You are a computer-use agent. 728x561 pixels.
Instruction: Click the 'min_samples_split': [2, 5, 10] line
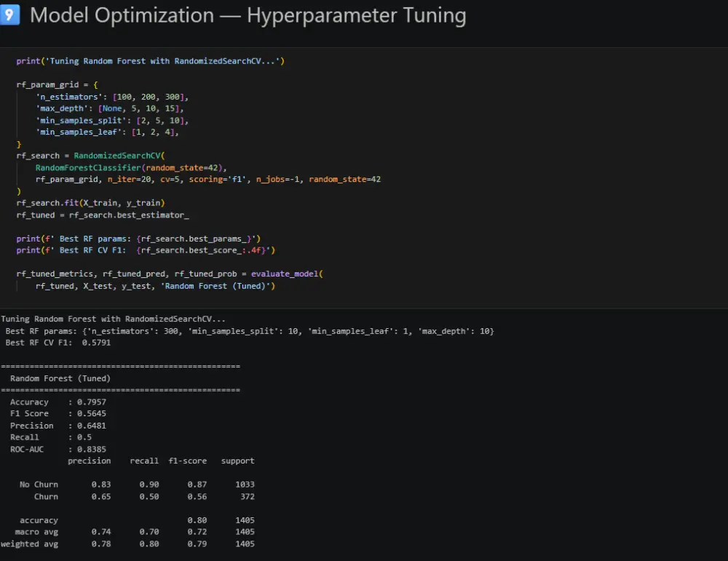click(x=112, y=121)
